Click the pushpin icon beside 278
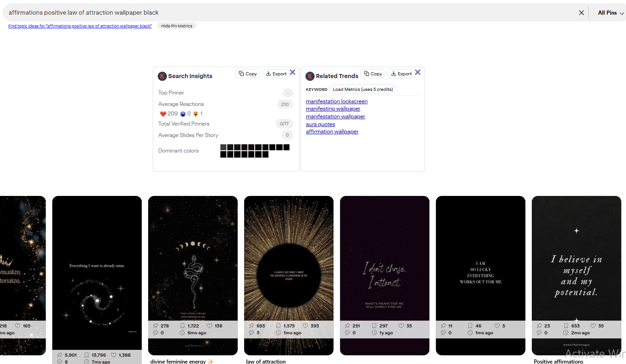626x364 pixels. (155, 326)
